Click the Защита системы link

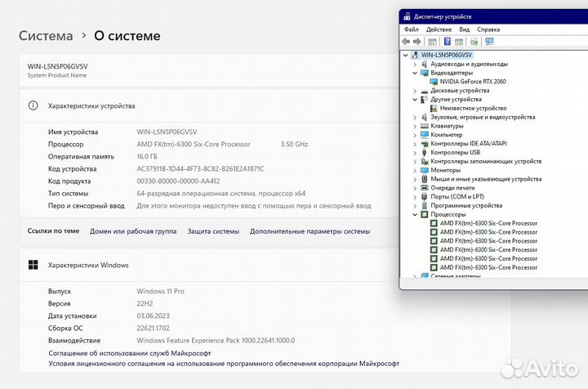213,231
